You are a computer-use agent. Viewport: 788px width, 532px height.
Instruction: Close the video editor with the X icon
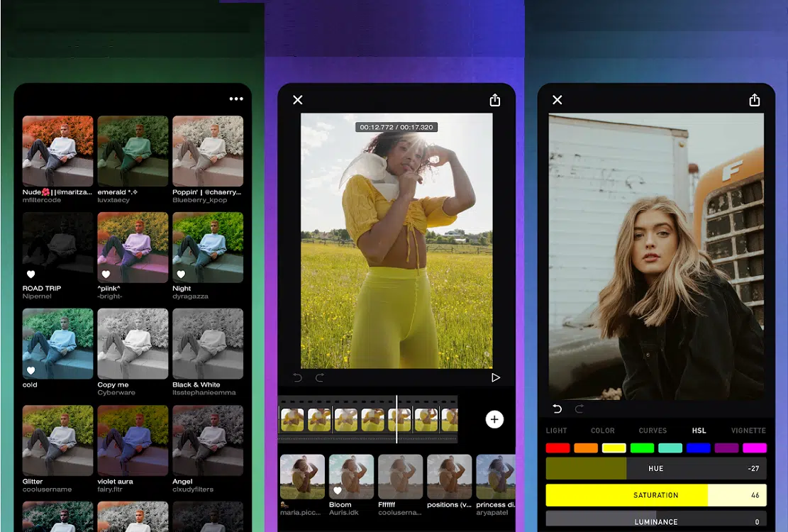pyautogui.click(x=298, y=100)
